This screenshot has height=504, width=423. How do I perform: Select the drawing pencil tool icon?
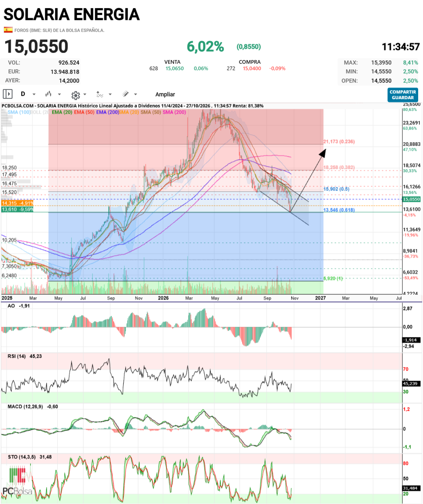click(x=125, y=94)
